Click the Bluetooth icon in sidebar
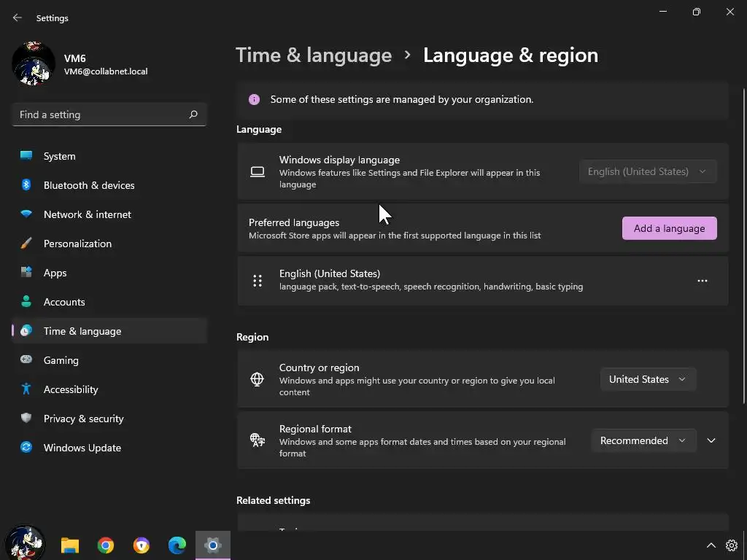The width and height of the screenshot is (747, 560). [x=26, y=184]
